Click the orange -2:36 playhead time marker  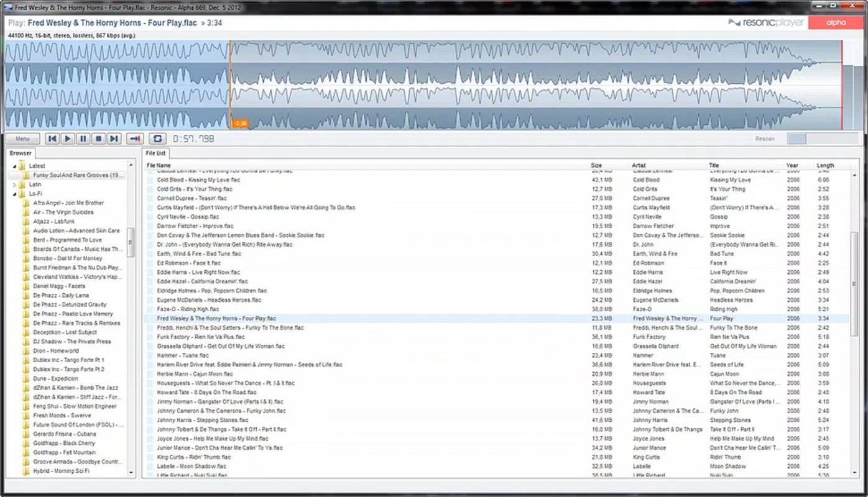(x=240, y=124)
